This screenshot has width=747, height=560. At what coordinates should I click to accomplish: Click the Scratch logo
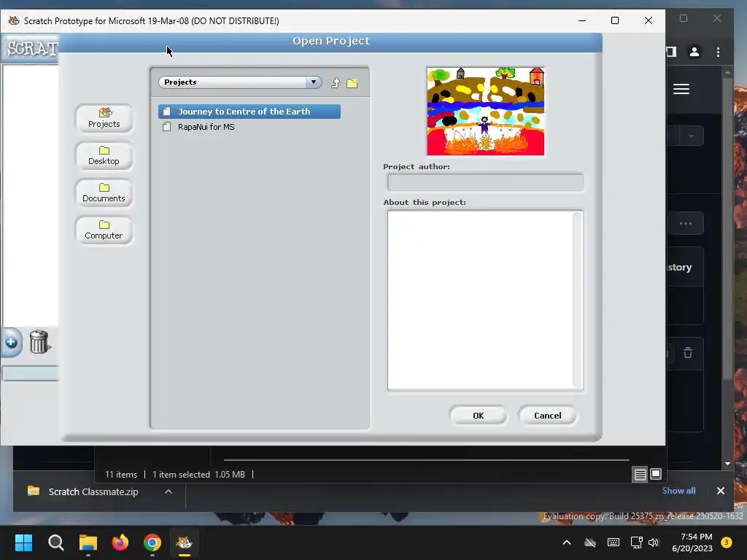pyautogui.click(x=32, y=48)
